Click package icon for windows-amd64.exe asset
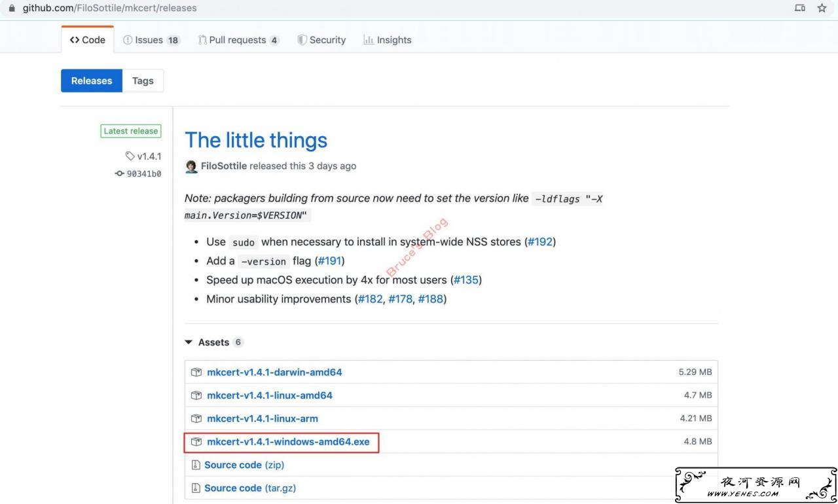The width and height of the screenshot is (838, 504). tap(196, 442)
